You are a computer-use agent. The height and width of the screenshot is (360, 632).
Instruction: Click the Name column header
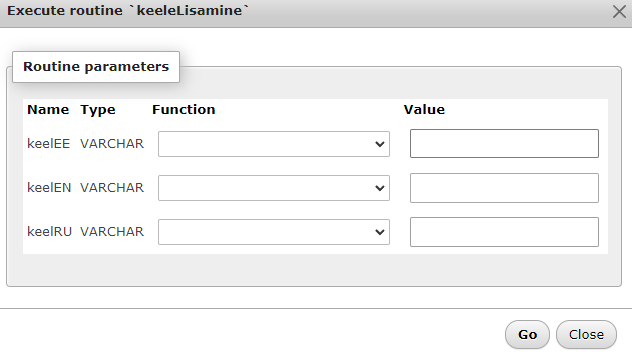coord(48,110)
